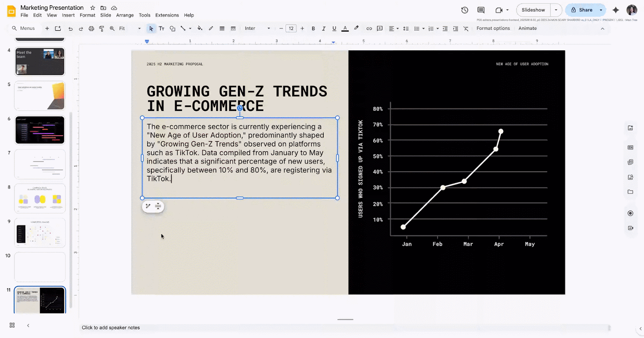Star the Marketing Presentation document
This screenshot has width=644, height=338.
tap(93, 8)
